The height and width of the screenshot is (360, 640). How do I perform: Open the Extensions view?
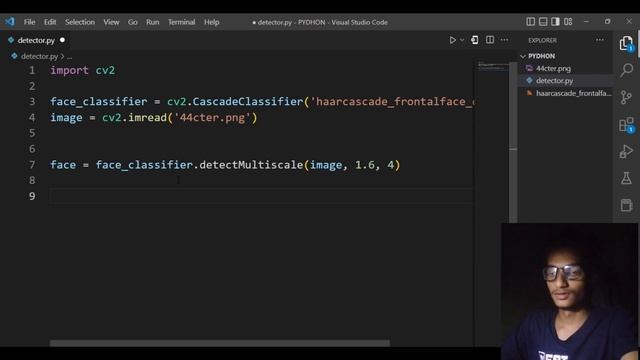coord(626,124)
